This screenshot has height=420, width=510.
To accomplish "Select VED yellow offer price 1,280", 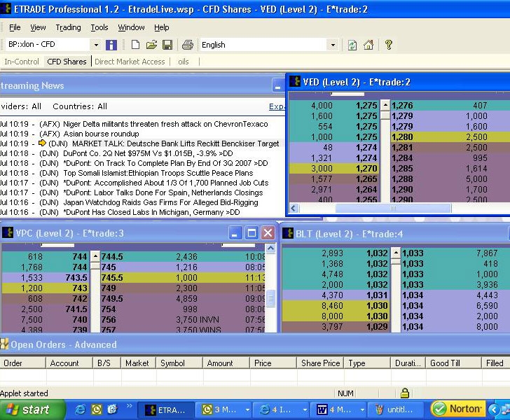I will pos(403,137).
